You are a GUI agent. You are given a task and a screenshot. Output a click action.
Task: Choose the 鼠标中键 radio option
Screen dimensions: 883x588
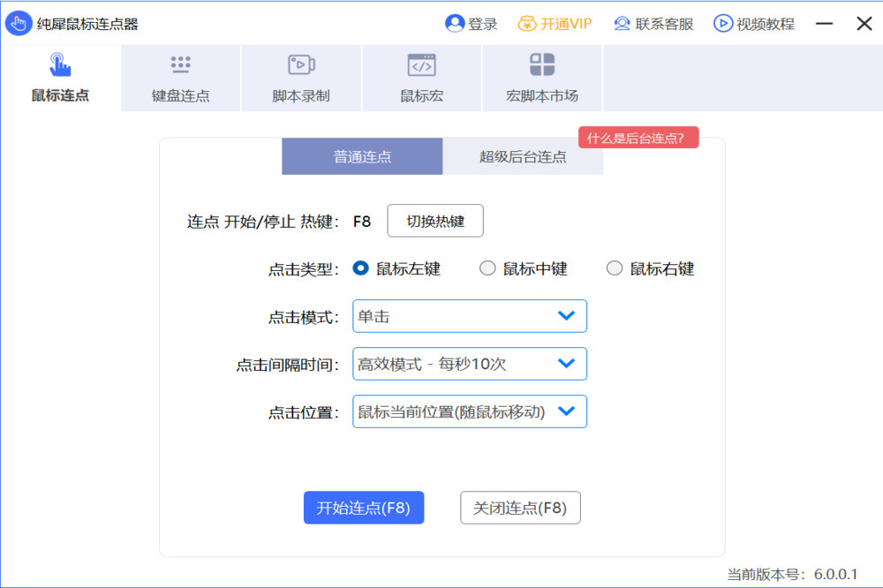click(x=487, y=269)
